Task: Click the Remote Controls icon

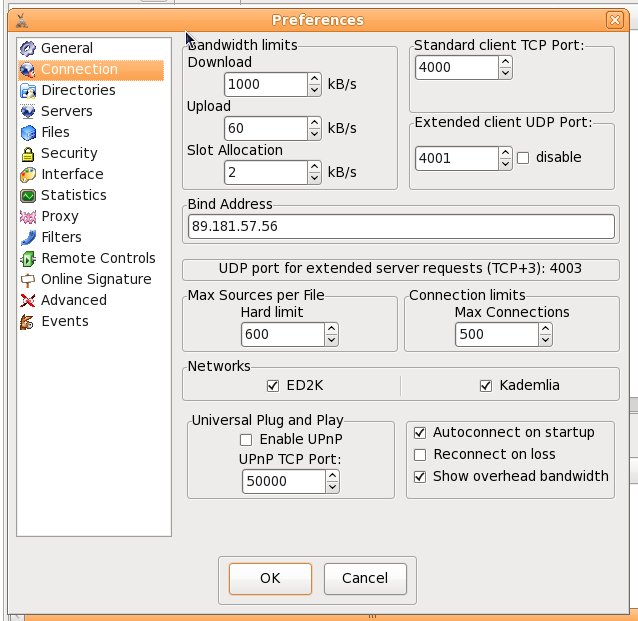Action: point(27,258)
